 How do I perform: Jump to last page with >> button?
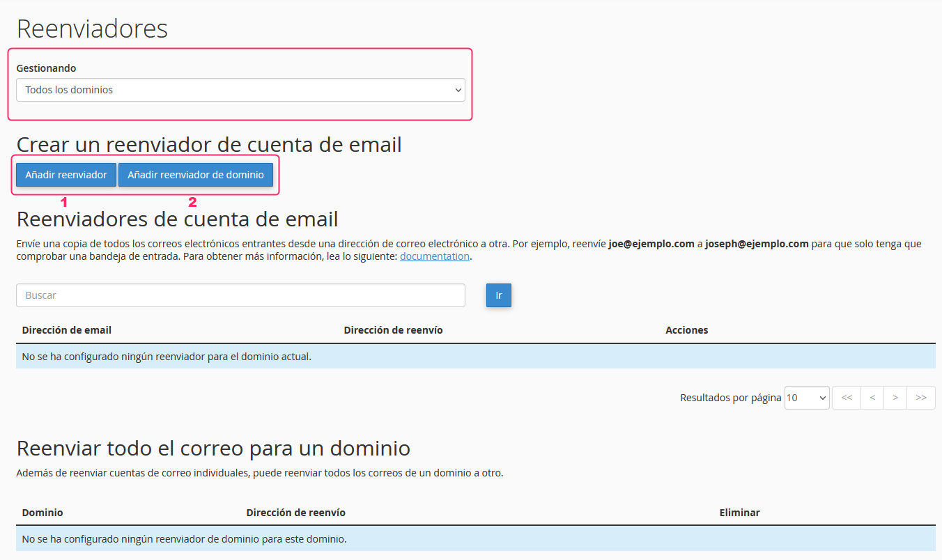[921, 398]
